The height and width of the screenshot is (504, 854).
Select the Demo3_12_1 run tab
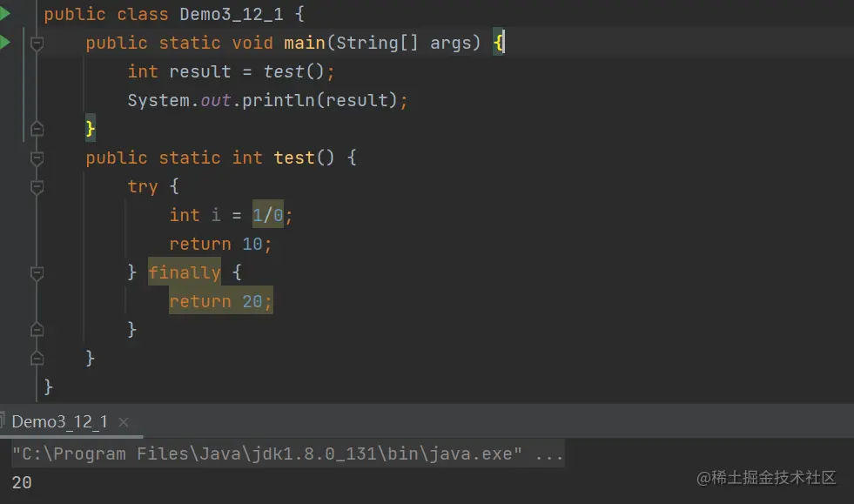[59, 421]
